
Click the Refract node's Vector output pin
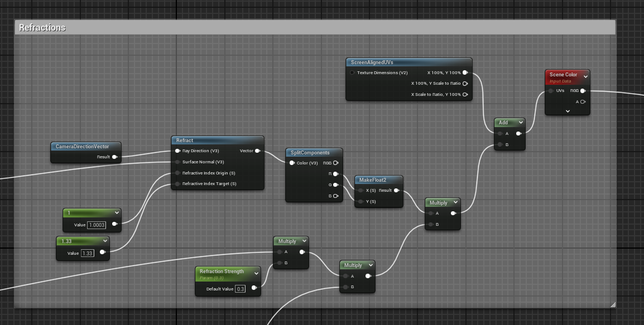257,151
